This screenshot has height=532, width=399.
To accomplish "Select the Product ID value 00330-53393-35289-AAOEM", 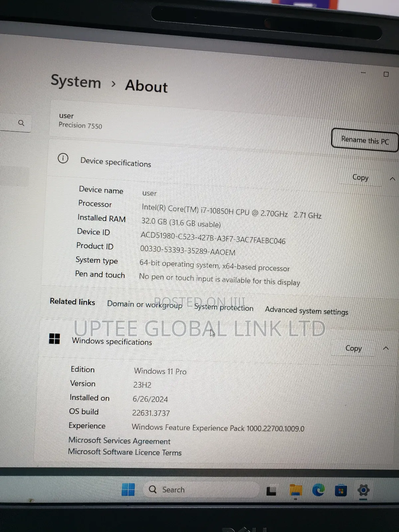I will click(188, 251).
